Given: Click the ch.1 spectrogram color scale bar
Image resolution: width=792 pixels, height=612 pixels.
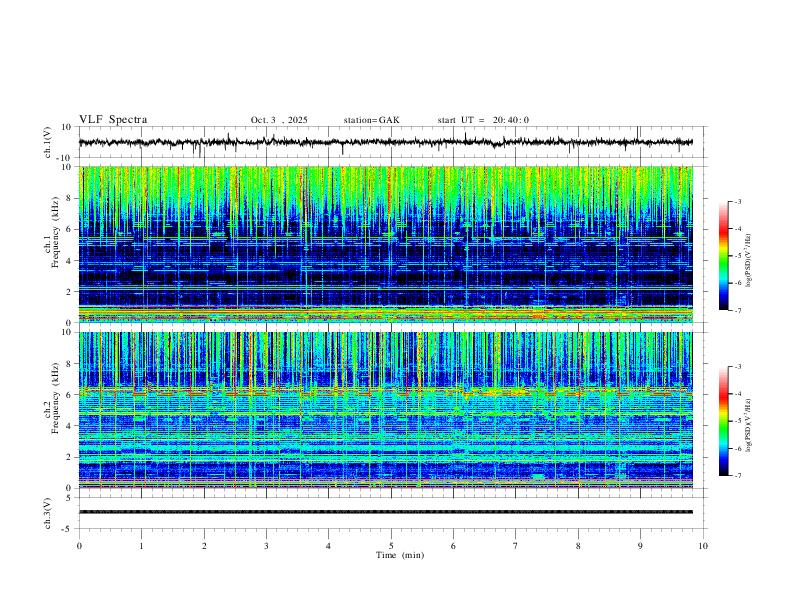Looking at the screenshot, I should [724, 256].
